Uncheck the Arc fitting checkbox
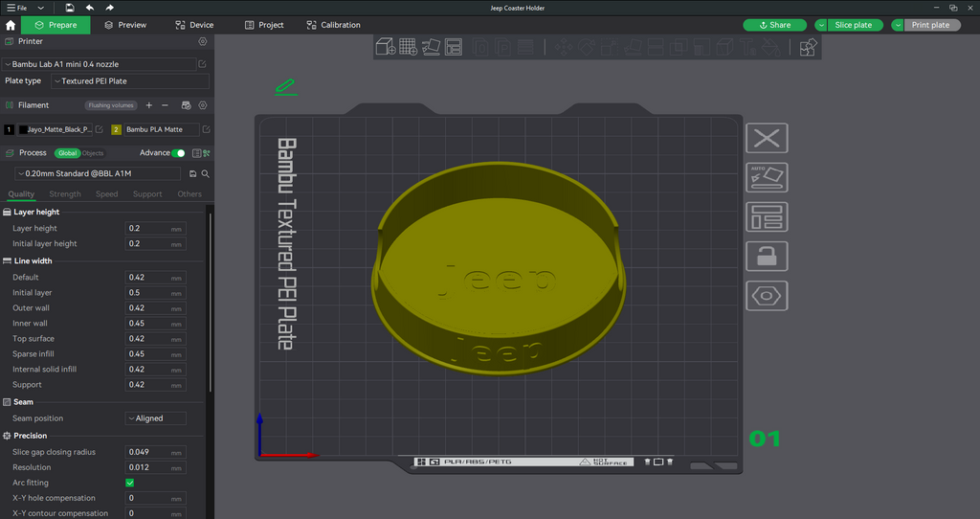 [x=130, y=483]
